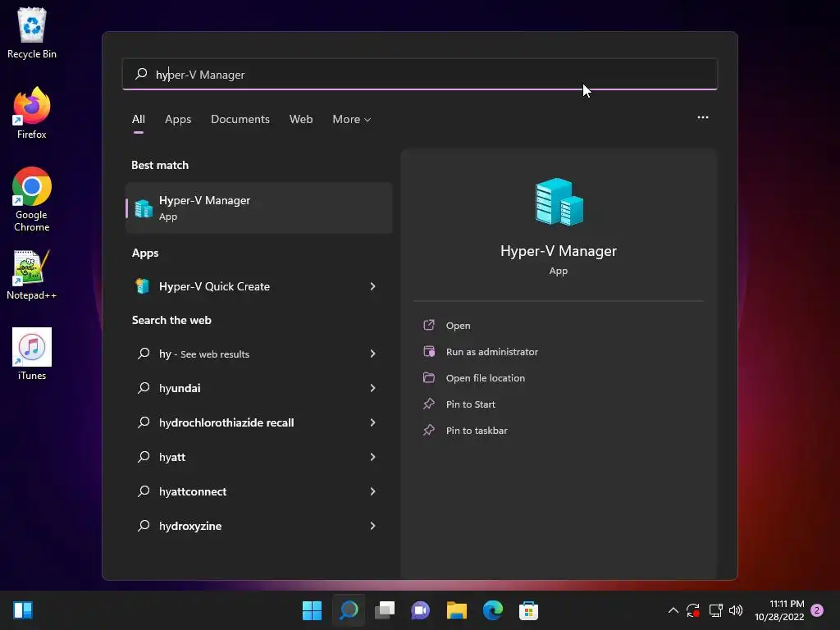Open notification center badge
Screen dimensions: 840x630
[x=817, y=610]
